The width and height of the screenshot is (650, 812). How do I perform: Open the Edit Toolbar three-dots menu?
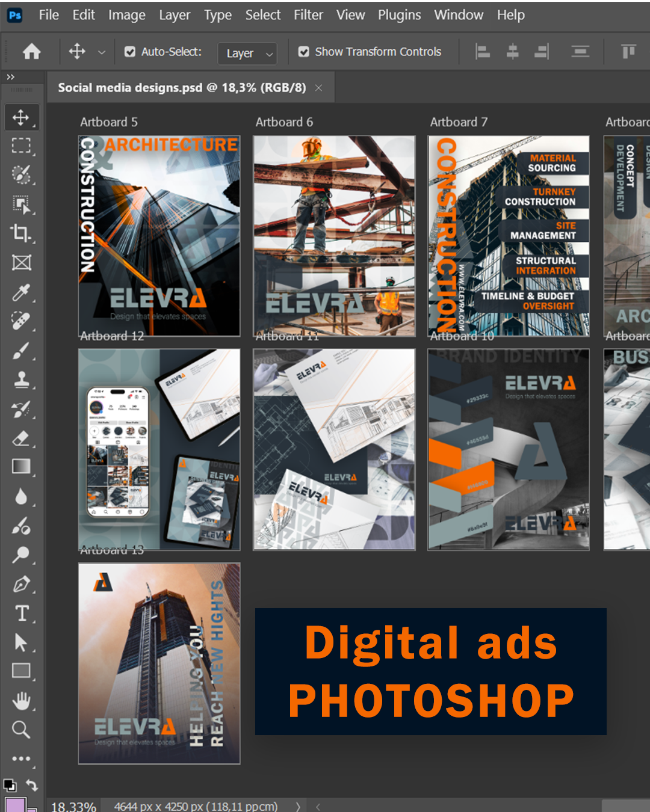22,758
